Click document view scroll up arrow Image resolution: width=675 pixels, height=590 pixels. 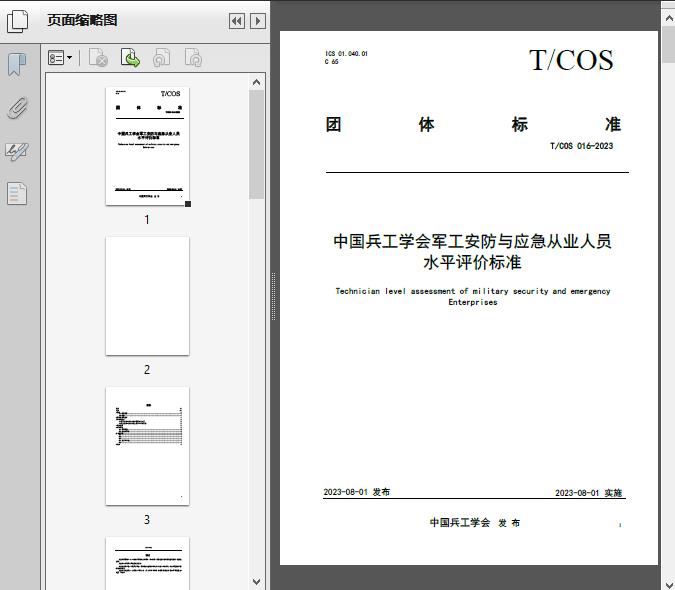point(669,18)
